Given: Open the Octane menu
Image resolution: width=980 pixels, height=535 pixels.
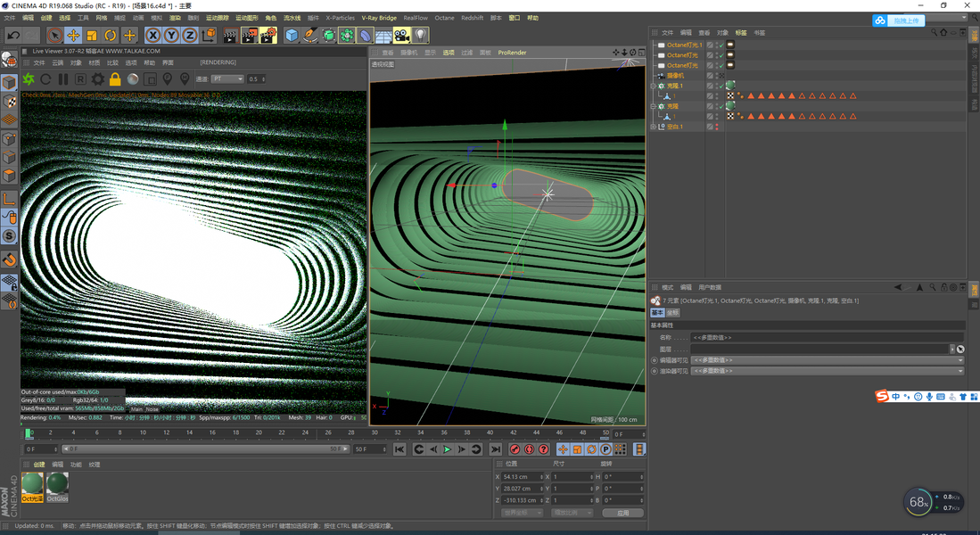Looking at the screenshot, I should point(444,18).
